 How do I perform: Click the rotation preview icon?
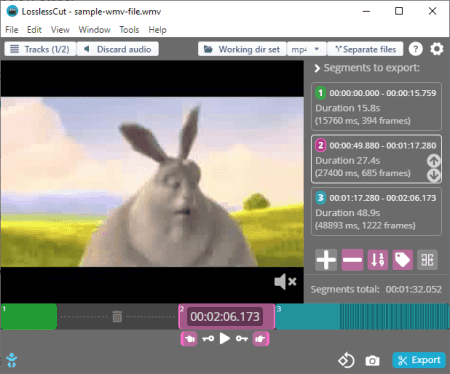[x=346, y=360]
